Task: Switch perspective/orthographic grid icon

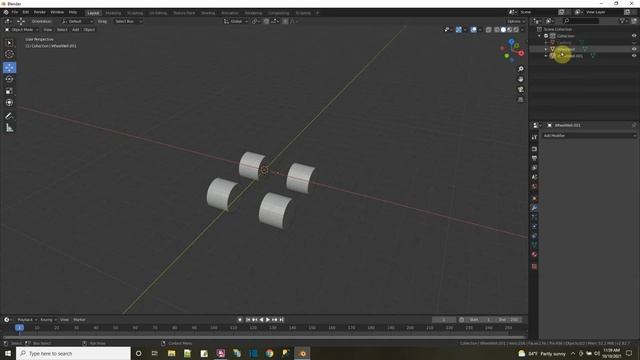Action: pyautogui.click(x=520, y=100)
